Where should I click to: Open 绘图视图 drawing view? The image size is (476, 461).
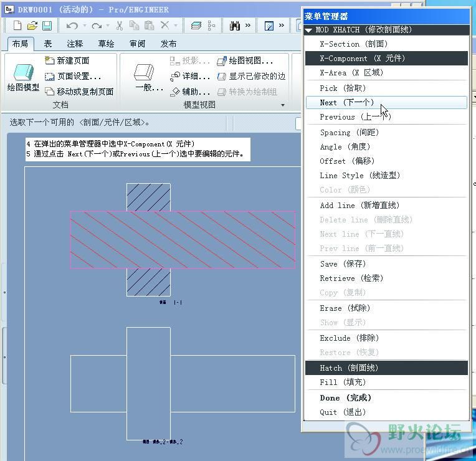click(x=245, y=60)
